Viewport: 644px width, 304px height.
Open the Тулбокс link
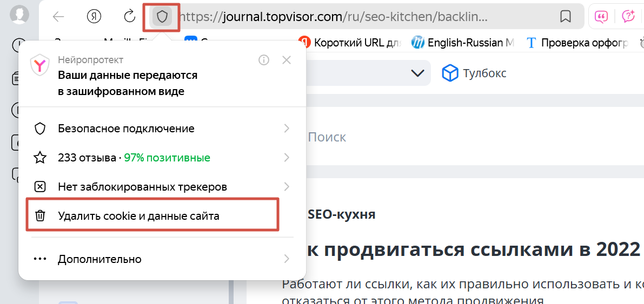tap(474, 73)
